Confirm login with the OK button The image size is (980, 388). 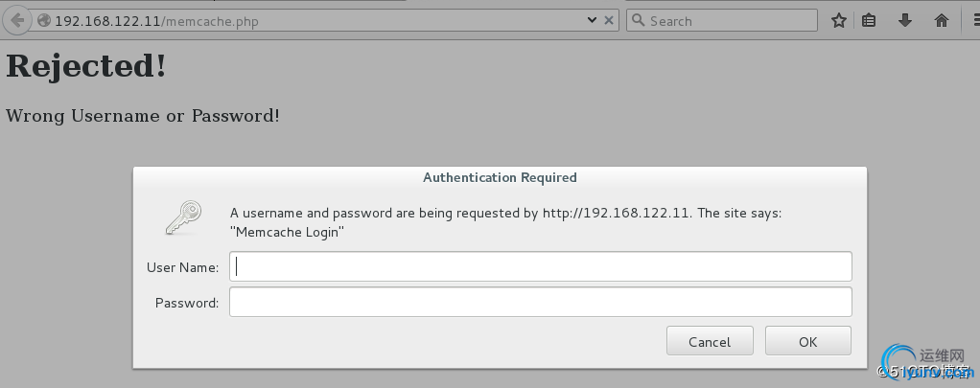[807, 341]
